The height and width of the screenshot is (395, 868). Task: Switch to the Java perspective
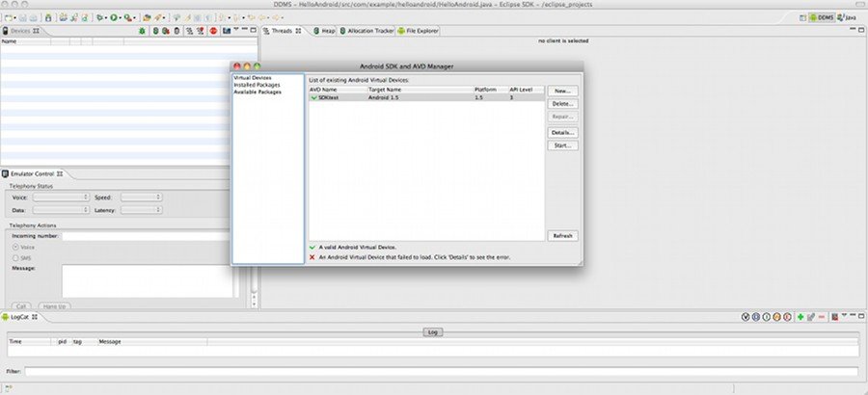847,17
